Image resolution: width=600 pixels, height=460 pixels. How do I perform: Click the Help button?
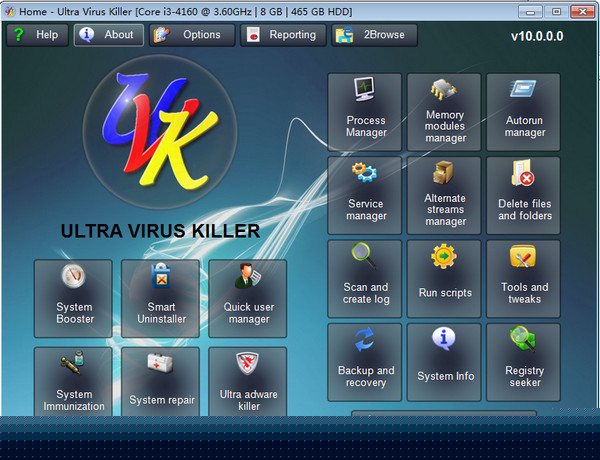pyautogui.click(x=38, y=35)
